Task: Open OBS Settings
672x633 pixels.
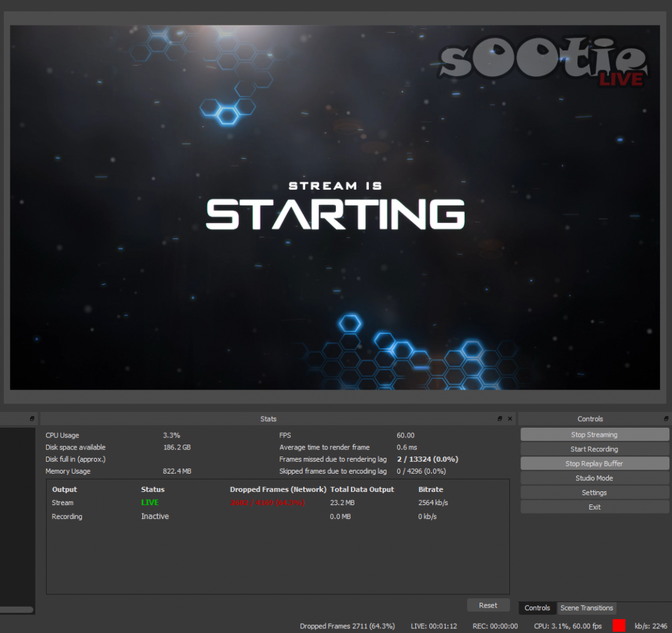Action: point(594,493)
